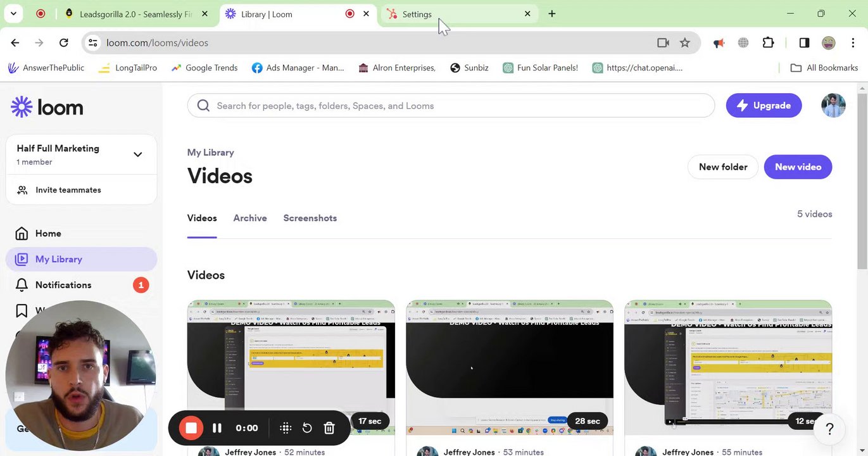Open the megaphone extension icon
This screenshot has height=456, width=868.
[719, 43]
